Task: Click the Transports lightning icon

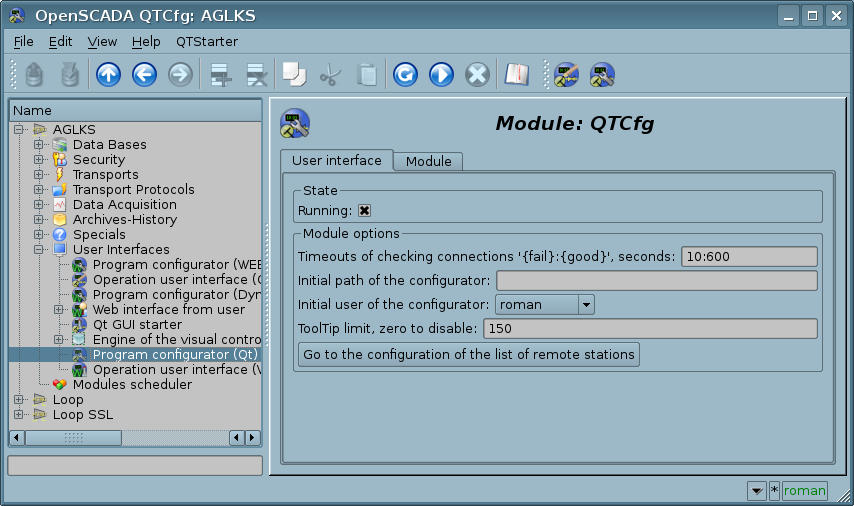Action: pyautogui.click(x=59, y=174)
